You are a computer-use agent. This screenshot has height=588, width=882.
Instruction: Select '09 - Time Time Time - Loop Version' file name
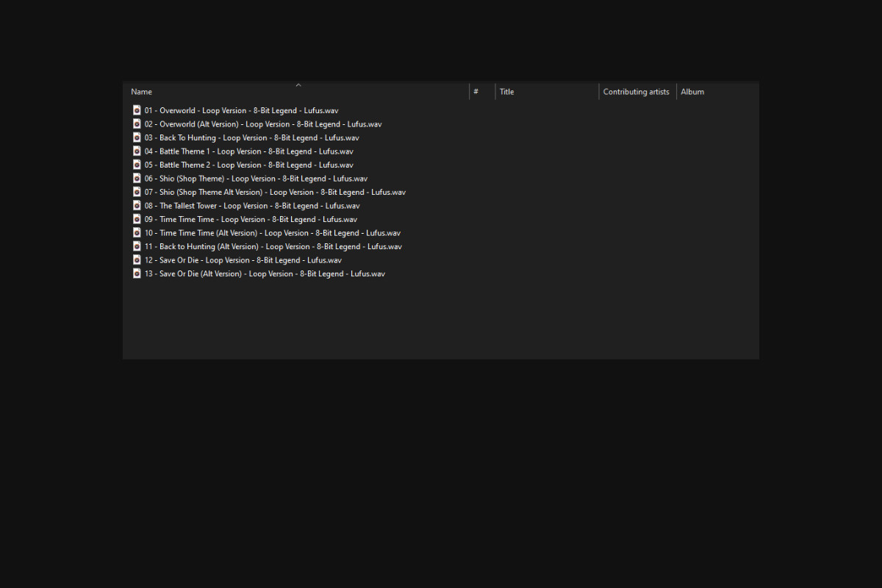tap(251, 219)
